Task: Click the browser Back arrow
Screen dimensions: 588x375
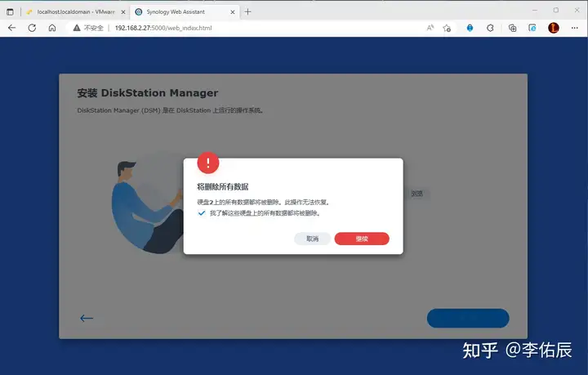Action: (x=12, y=28)
